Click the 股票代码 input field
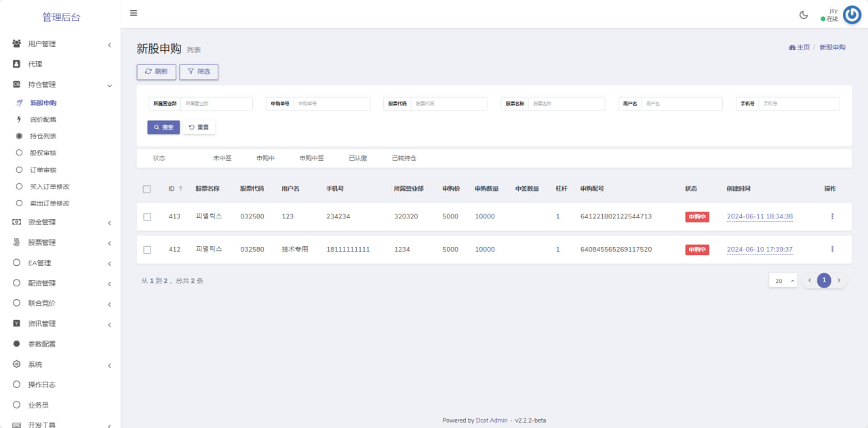 click(449, 104)
